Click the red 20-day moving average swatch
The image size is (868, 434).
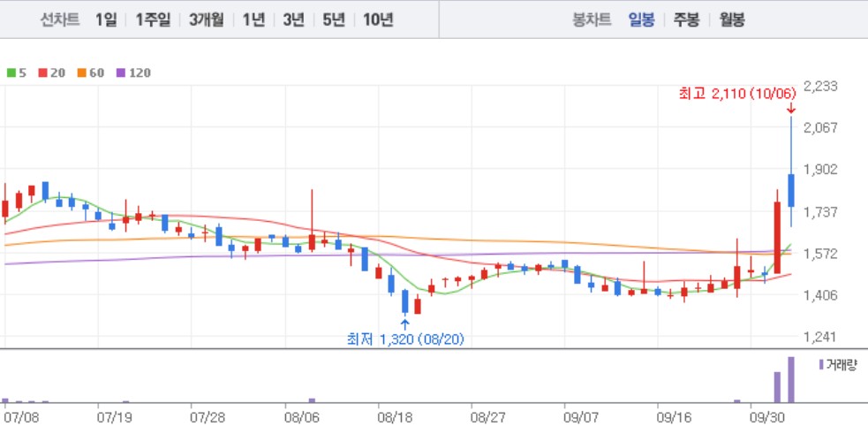pos(42,72)
